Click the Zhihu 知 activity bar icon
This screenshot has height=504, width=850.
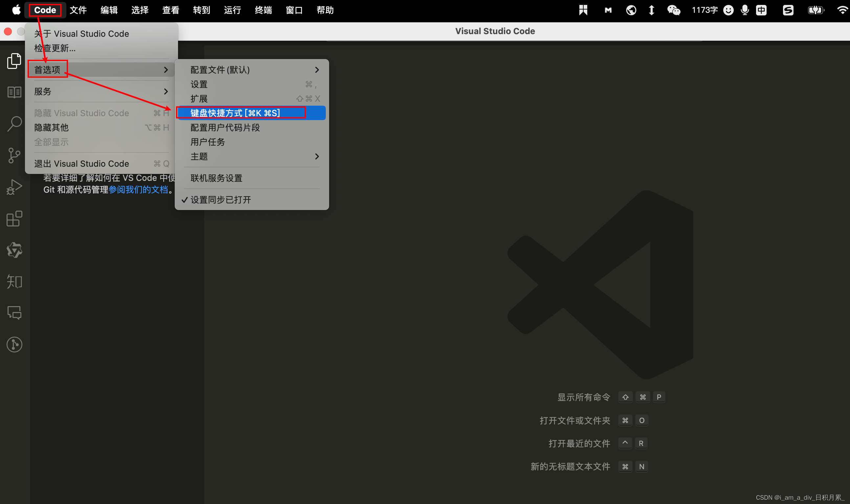coord(14,282)
